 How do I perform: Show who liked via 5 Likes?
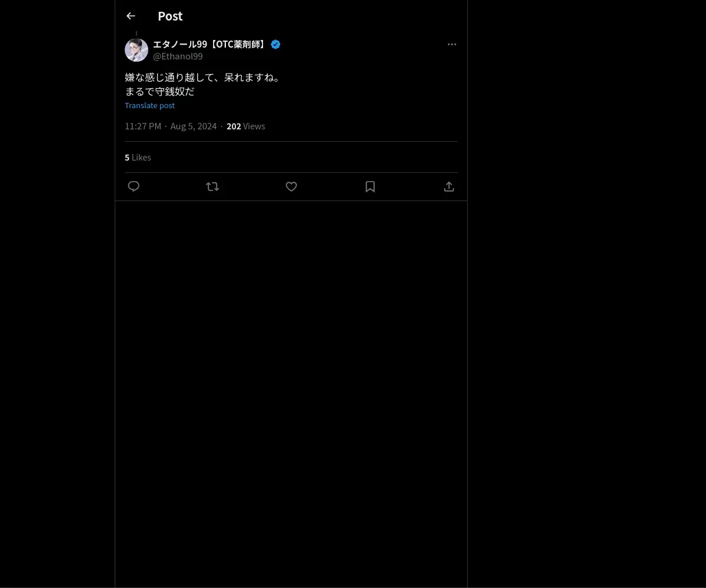click(x=138, y=158)
